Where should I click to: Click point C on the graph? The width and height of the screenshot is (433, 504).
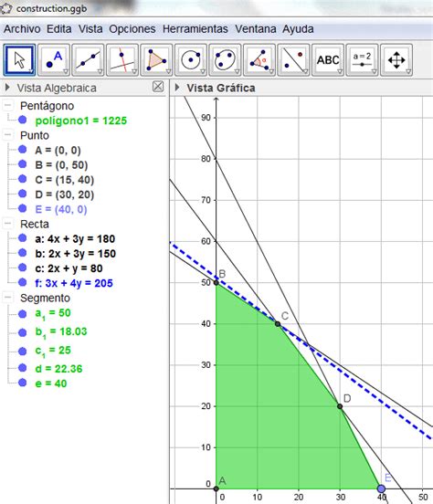(278, 324)
